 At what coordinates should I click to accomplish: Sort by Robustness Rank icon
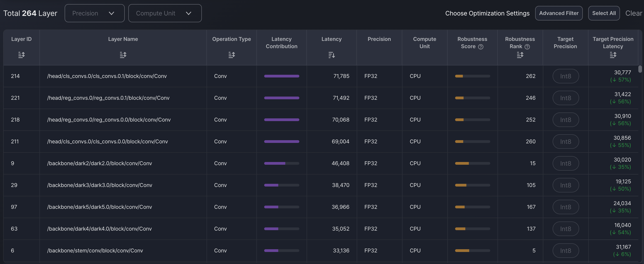tap(520, 55)
